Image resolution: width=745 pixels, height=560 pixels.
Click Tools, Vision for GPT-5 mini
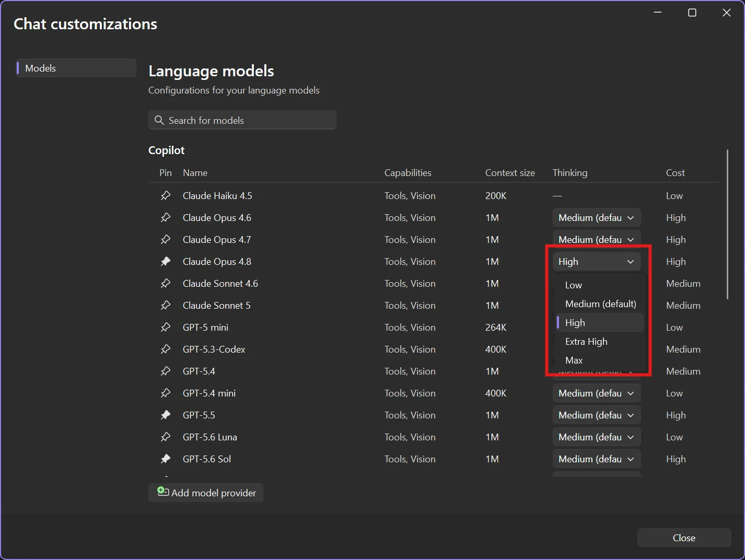tap(410, 328)
